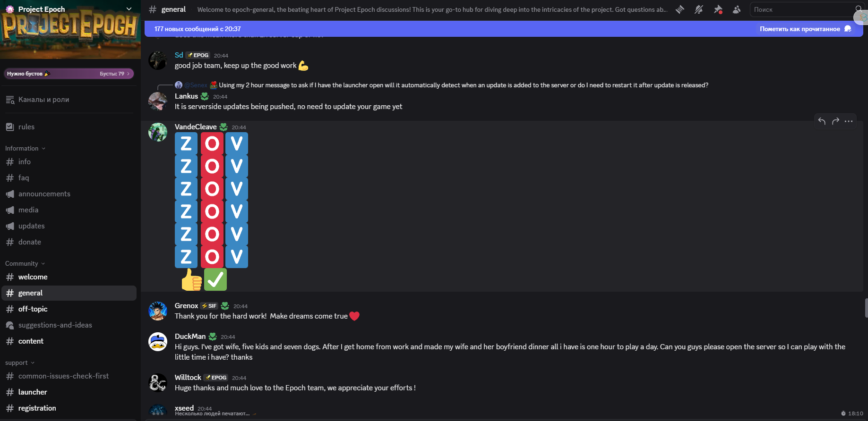Screen dimensions: 868x421
Task: Click DuckMan's avatar
Action: (x=158, y=342)
